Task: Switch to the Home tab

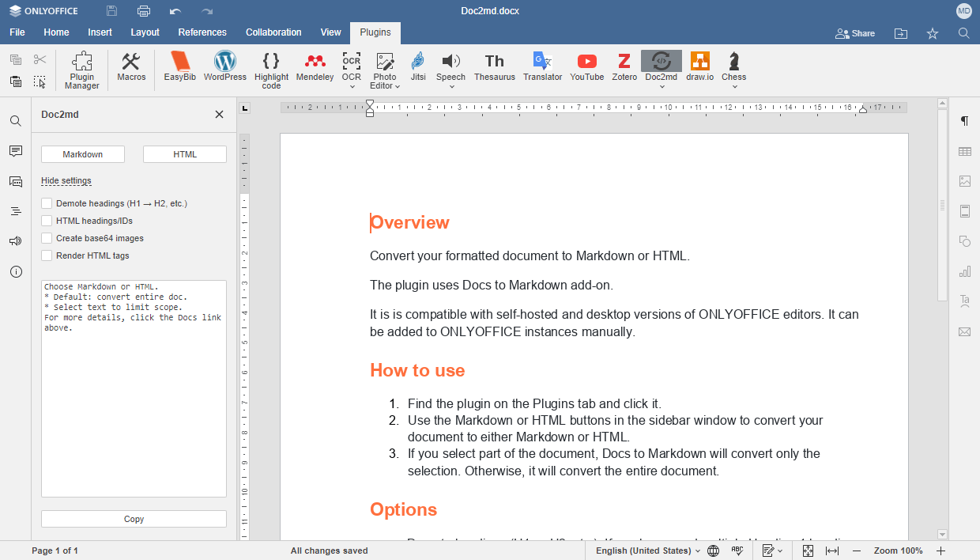Action: click(56, 32)
